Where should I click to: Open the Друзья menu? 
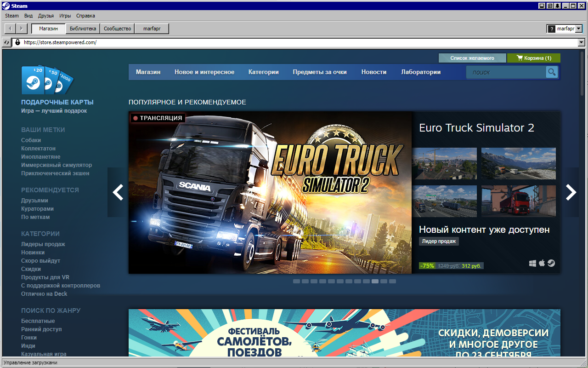(x=46, y=16)
